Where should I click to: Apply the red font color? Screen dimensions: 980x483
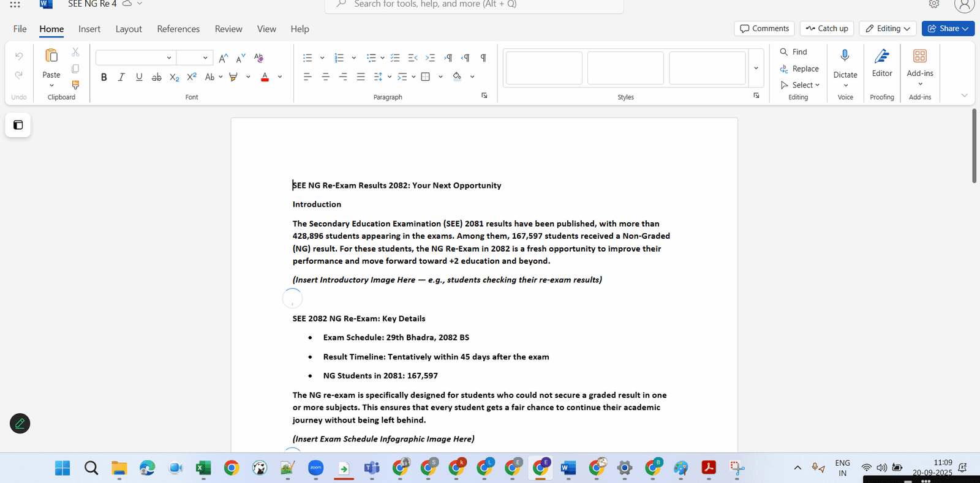[x=265, y=77]
